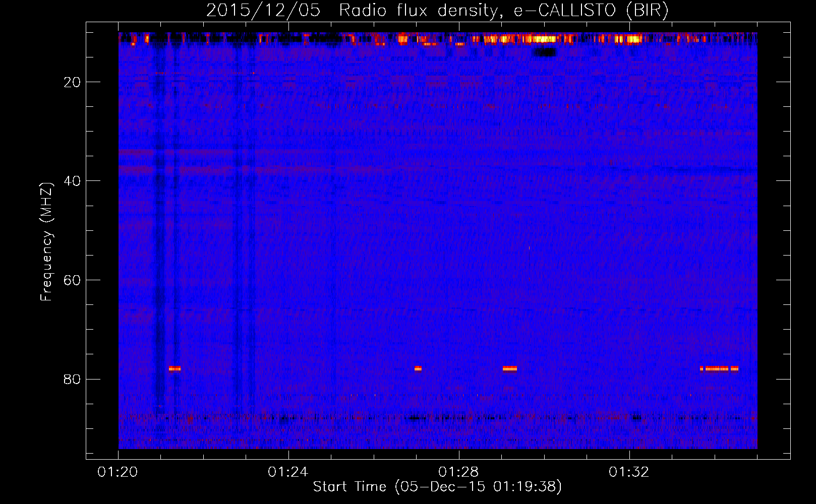Click the plot title 'Radio flux density, e-CALLISTO (BIR)'
The height and width of the screenshot is (504, 816).
click(x=503, y=11)
